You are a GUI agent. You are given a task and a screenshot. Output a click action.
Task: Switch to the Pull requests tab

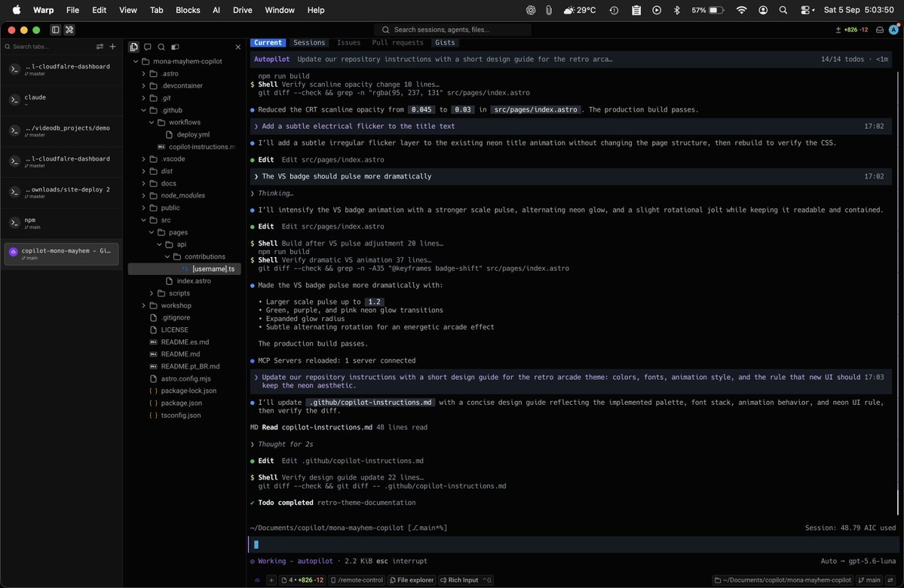[x=398, y=43]
